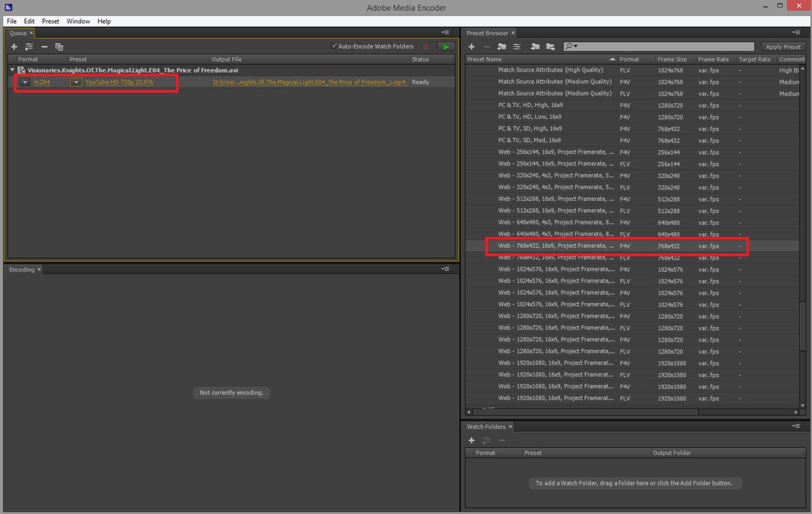Screen dimensions: 812x514
Task: Open the YouTube HD 720p 23.976 preset link
Action: tap(119, 82)
